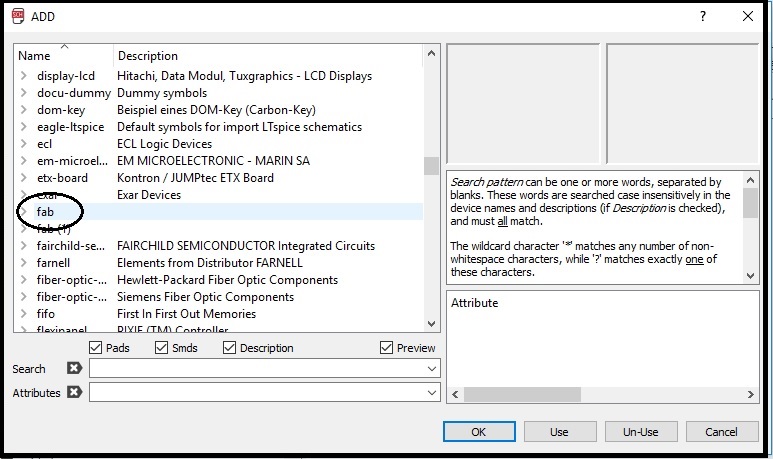Viewport: 773px width, 459px height.
Task: Disable the Preview checkbox
Action: pyautogui.click(x=386, y=348)
